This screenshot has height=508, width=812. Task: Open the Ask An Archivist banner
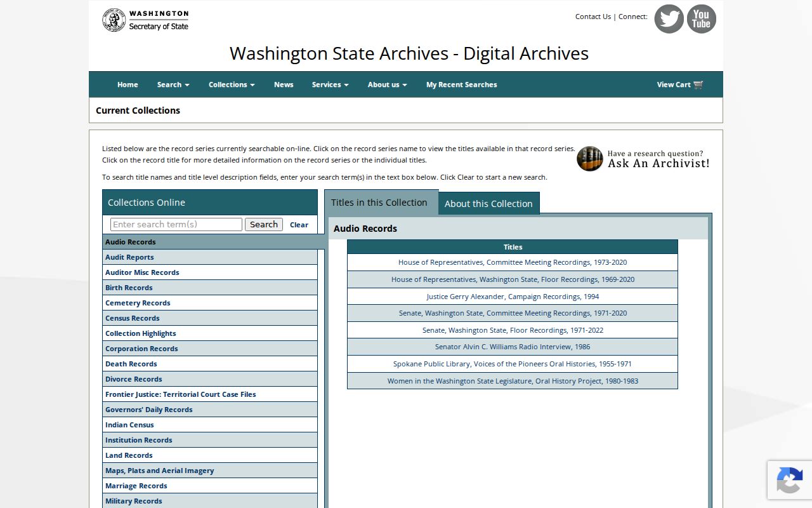click(x=643, y=159)
